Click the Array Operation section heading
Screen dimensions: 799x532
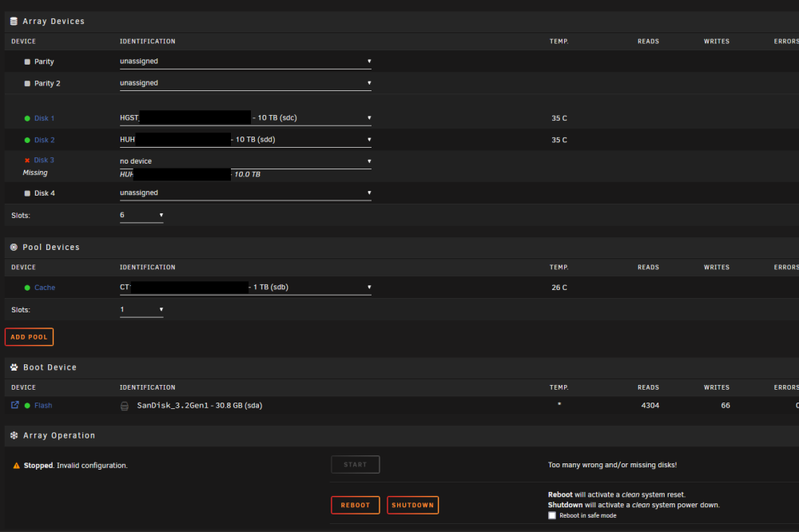click(59, 435)
